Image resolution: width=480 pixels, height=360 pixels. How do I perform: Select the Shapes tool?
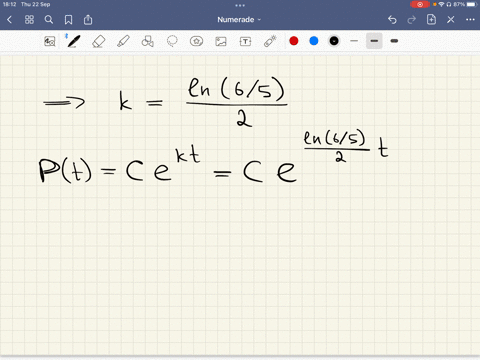tap(147, 41)
